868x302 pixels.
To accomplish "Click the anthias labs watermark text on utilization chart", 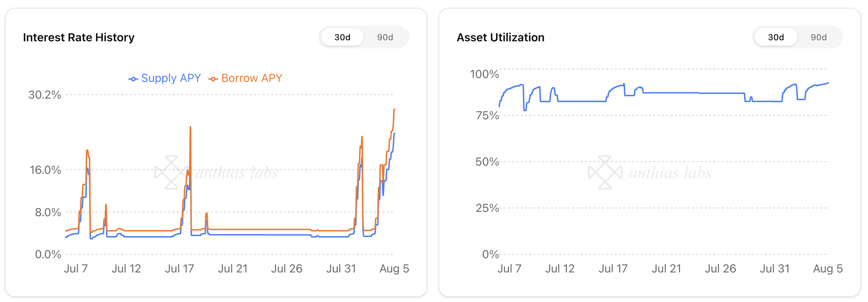I will (670, 173).
